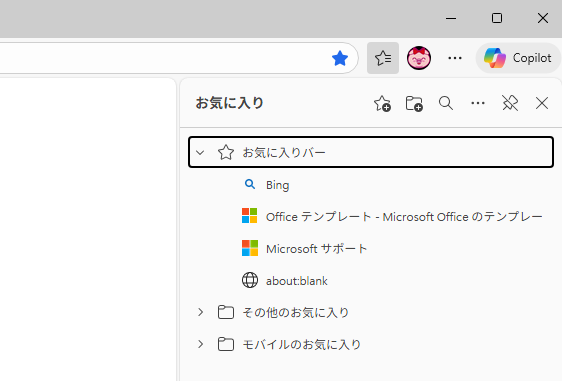The height and width of the screenshot is (381, 562).
Task: Open the Bing favorite
Action: (x=371, y=185)
